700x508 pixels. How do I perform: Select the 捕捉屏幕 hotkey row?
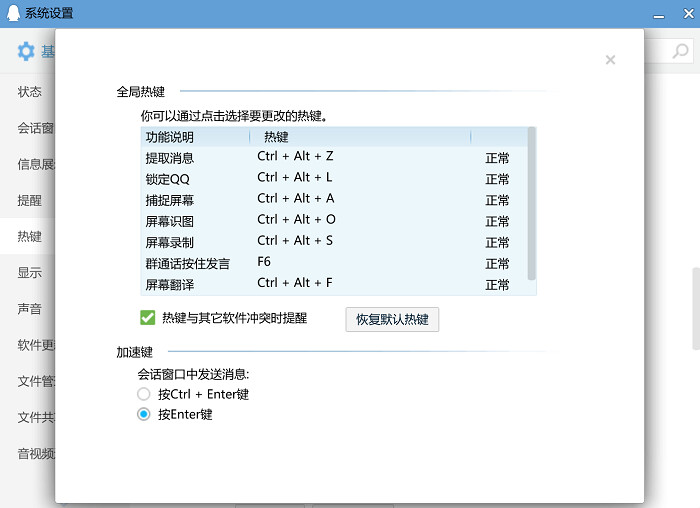pyautogui.click(x=334, y=200)
